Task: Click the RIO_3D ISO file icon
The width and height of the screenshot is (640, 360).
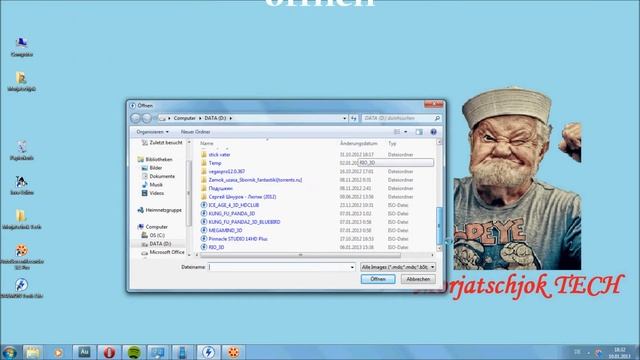Action: pos(204,247)
